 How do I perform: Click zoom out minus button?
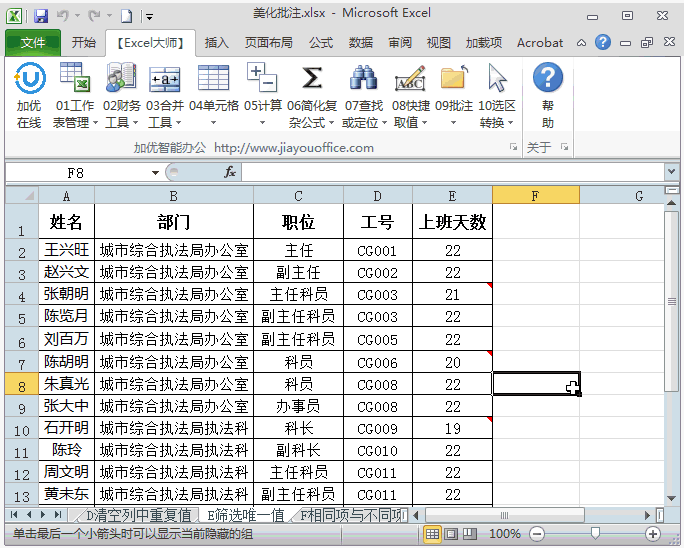coord(537,534)
